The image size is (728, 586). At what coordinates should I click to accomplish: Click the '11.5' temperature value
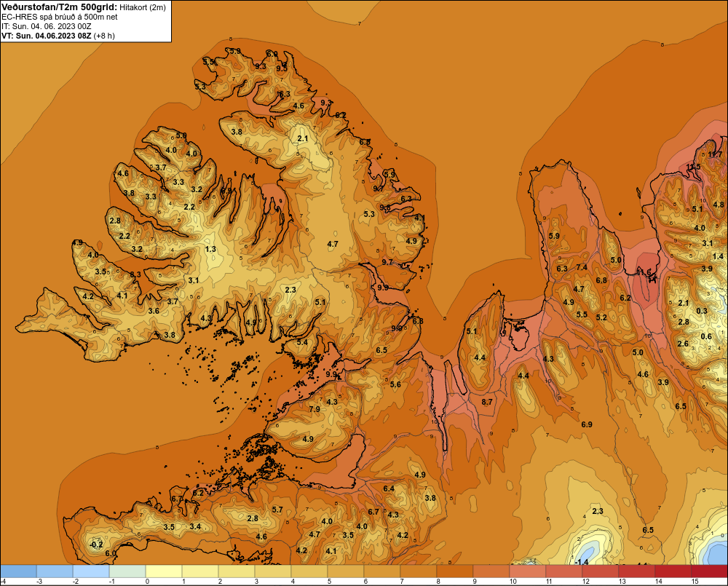tap(694, 167)
